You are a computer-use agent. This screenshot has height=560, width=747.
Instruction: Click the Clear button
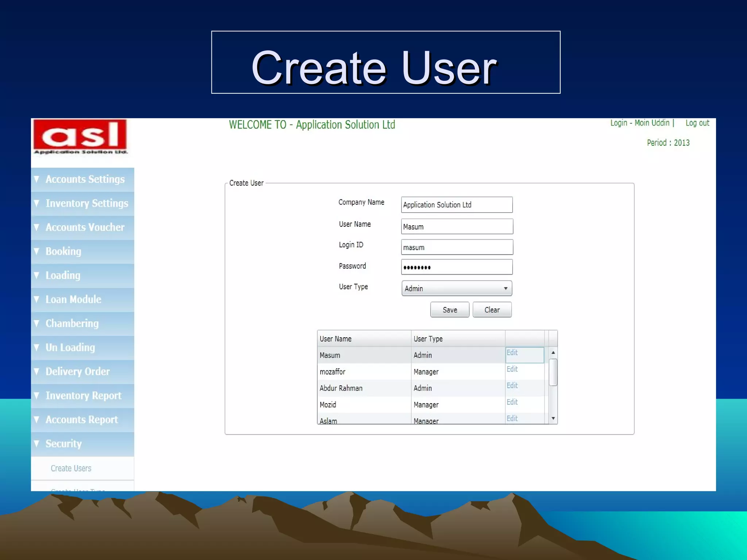(x=492, y=310)
